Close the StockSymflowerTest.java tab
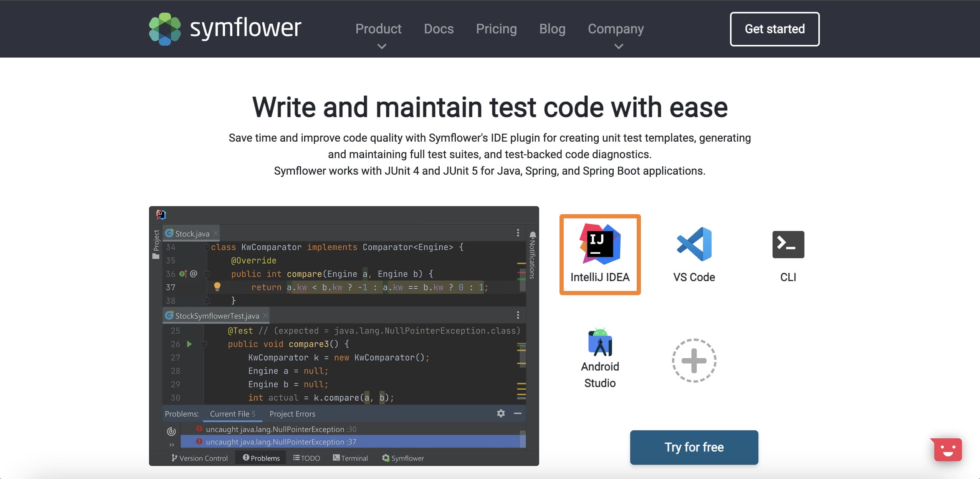This screenshot has width=980, height=479. [265, 315]
